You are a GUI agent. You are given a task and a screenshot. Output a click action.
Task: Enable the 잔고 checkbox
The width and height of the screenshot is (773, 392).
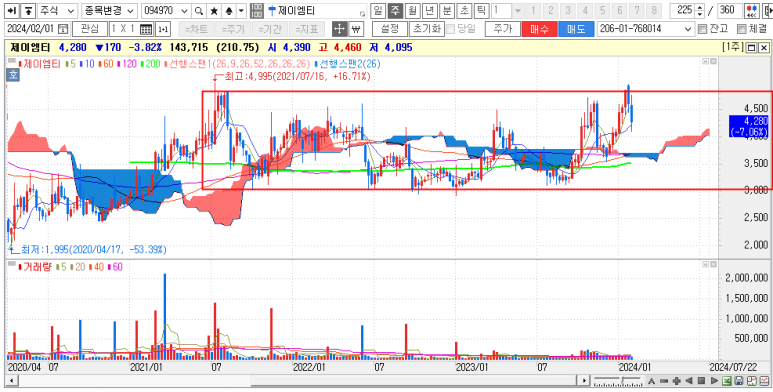point(702,29)
